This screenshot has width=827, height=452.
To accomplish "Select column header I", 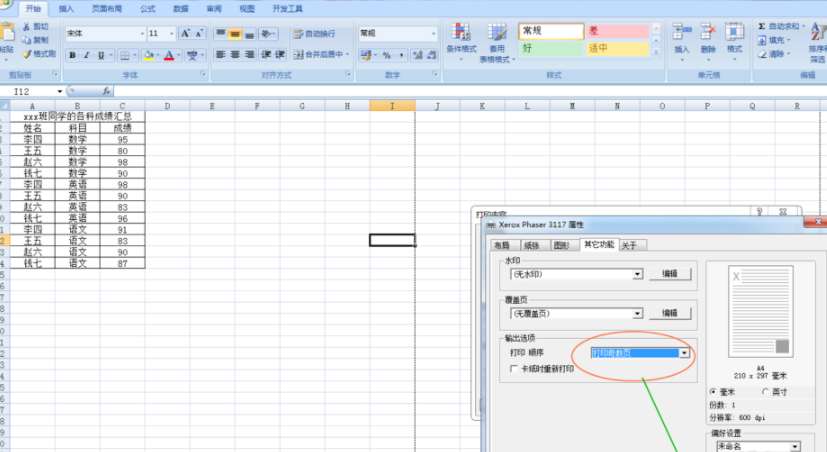I will coord(392,106).
